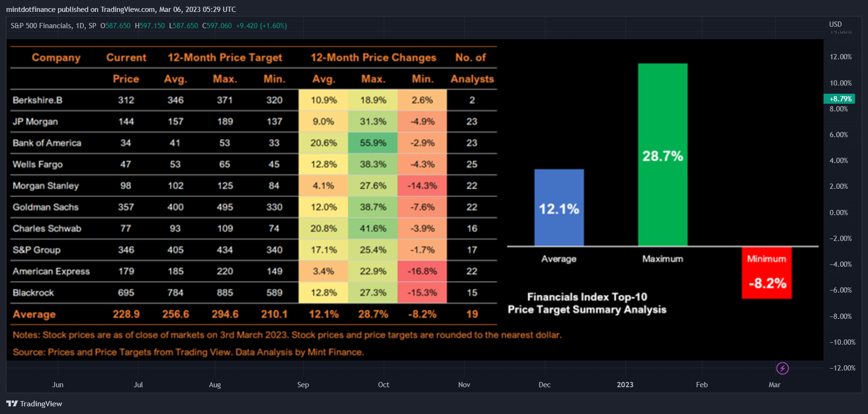Image resolution: width=868 pixels, height=414 pixels.
Task: Click the Blackrock row name
Action: tap(33, 293)
